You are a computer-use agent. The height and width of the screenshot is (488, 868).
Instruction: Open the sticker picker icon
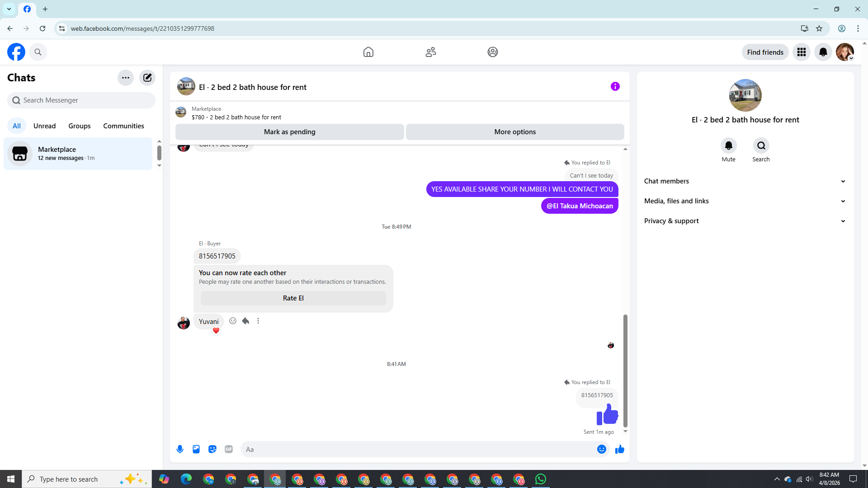[x=212, y=449]
